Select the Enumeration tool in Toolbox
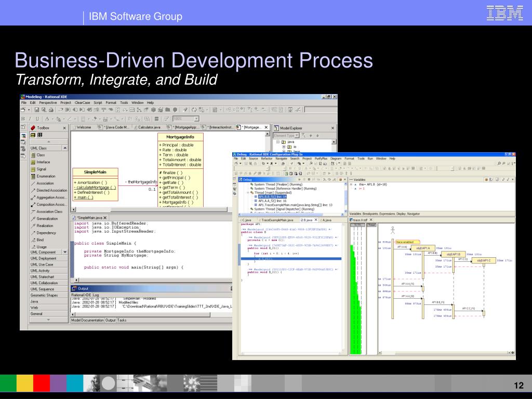Viewport: 532px width, 399px height. coord(46,176)
